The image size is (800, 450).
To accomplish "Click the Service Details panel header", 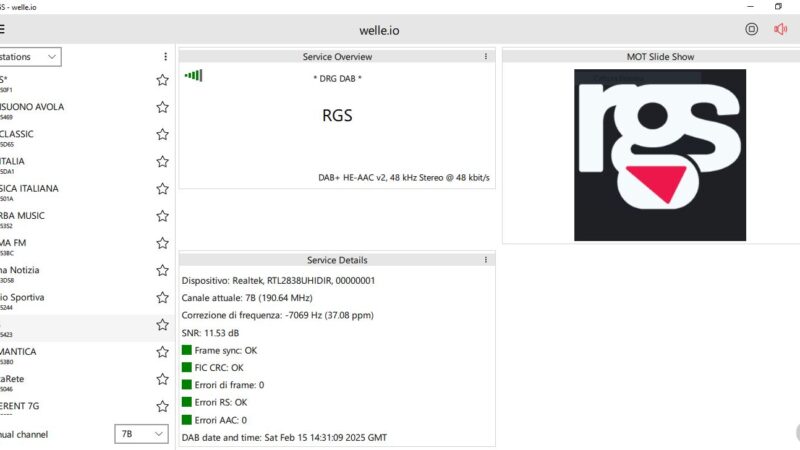I will [337, 260].
